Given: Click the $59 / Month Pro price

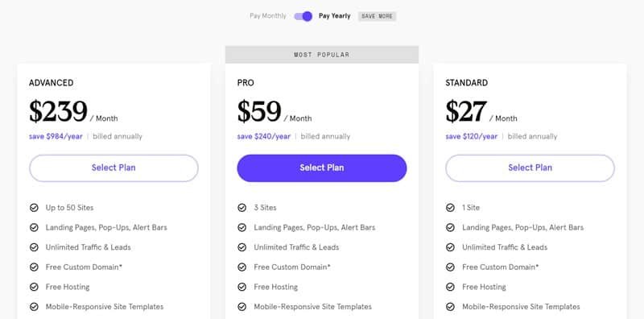Looking at the screenshot, I should click(275, 112).
